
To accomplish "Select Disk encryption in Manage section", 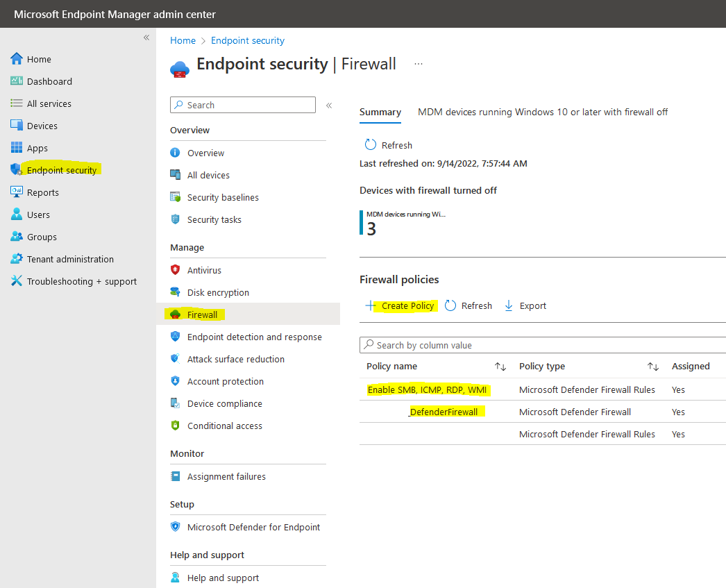I will (218, 292).
